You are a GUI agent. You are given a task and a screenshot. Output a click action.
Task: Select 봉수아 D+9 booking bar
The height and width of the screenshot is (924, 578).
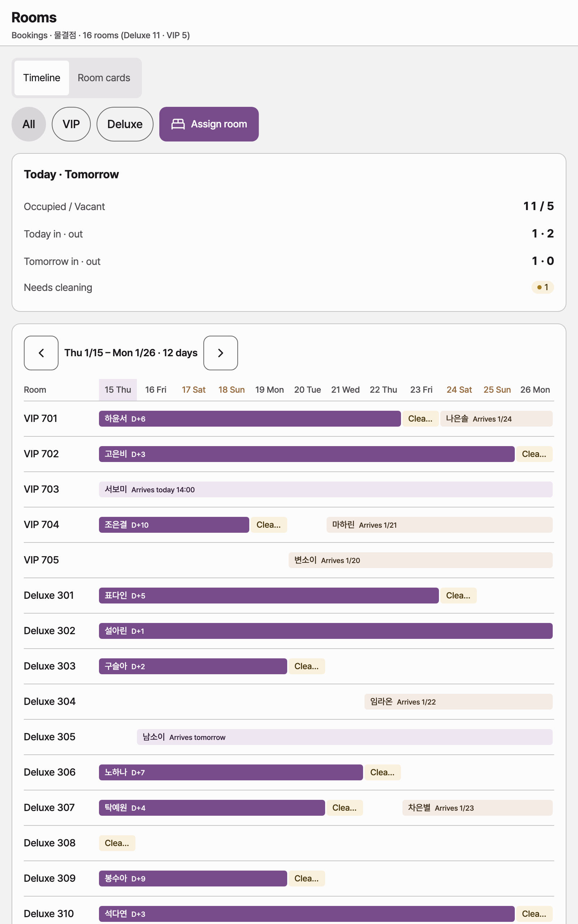coord(193,879)
